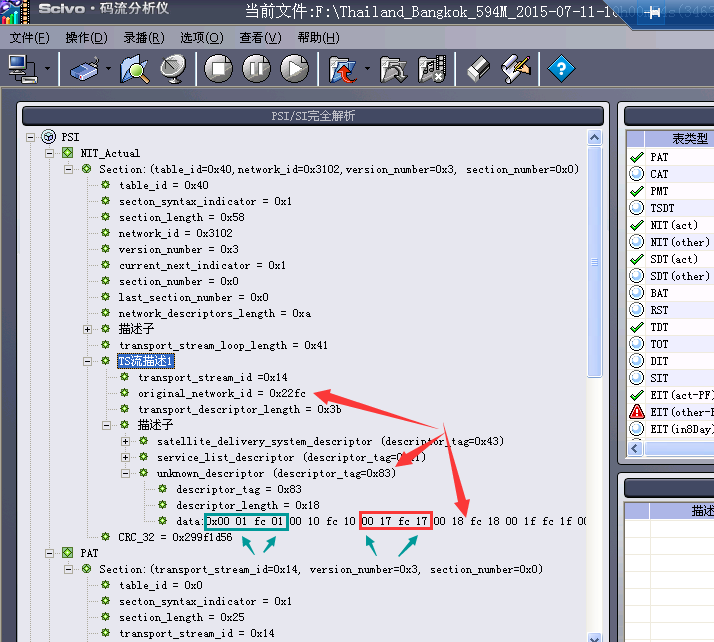Image resolution: width=714 pixels, height=642 pixels.
Task: Expand the 描述子 node under network_descriptors_length
Action: click(x=87, y=329)
